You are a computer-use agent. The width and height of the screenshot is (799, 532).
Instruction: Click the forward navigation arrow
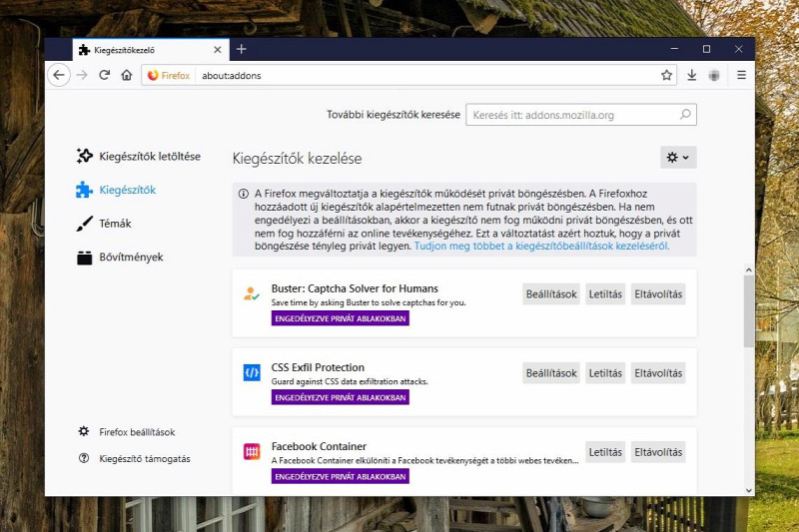point(82,75)
